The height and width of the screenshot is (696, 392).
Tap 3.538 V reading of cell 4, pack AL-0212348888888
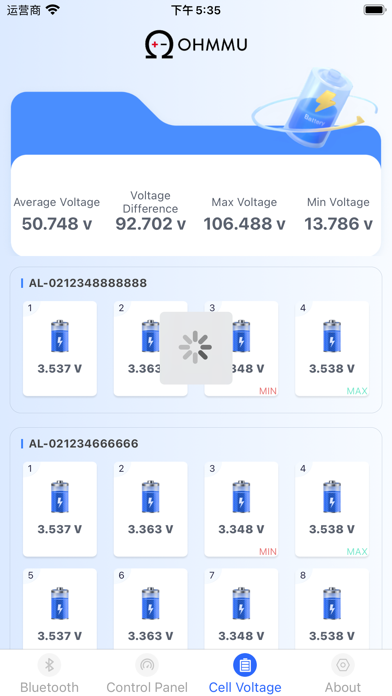(x=332, y=368)
